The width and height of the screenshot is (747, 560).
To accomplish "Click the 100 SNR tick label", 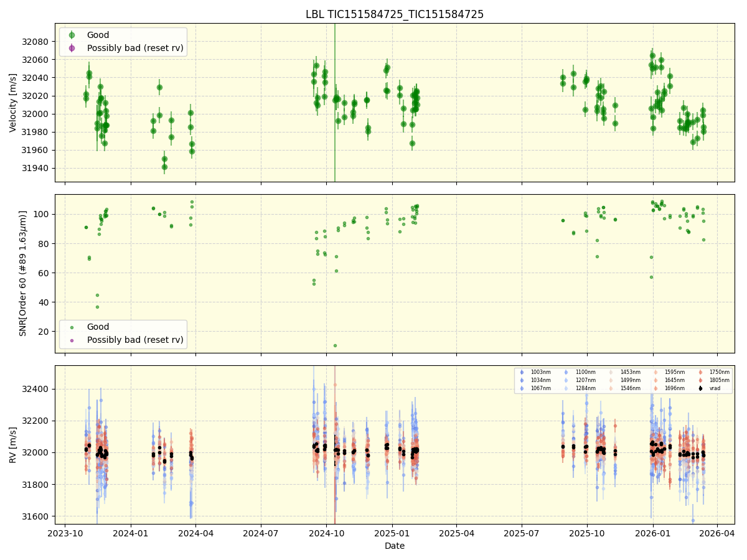I will 41,214.
